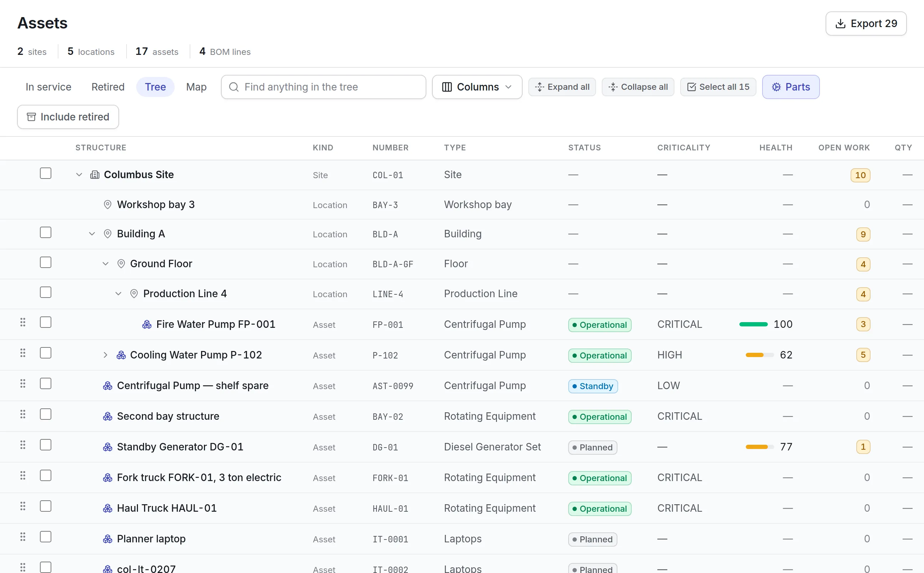This screenshot has width=924, height=573.
Task: Collapse the Ground Floor node
Action: point(106,264)
